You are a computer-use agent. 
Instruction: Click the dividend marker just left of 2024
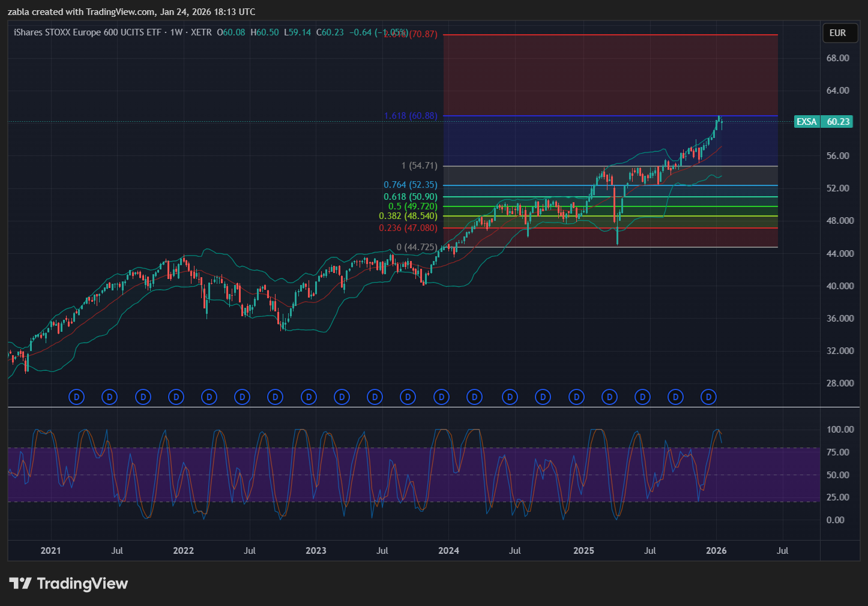point(441,397)
